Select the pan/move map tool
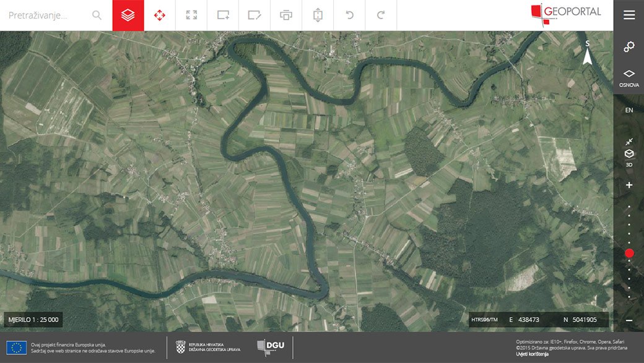Image resolution: width=644 pixels, height=363 pixels. coord(160,15)
